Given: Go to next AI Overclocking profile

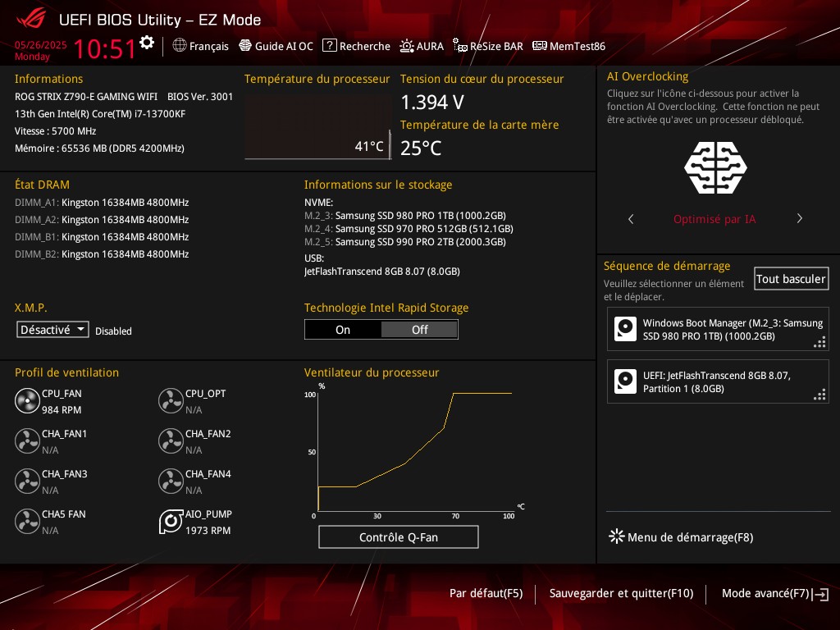Looking at the screenshot, I should point(799,218).
